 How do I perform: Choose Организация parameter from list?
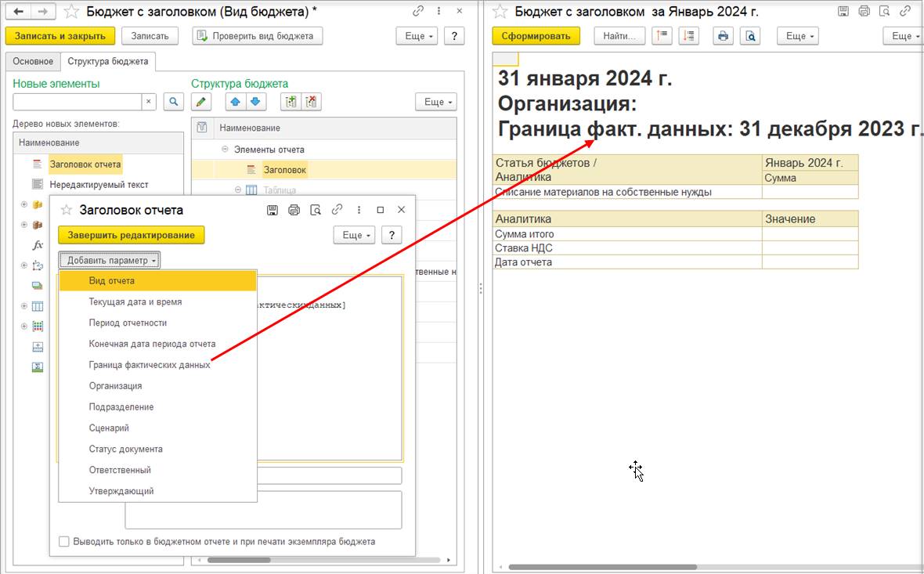[158, 386]
